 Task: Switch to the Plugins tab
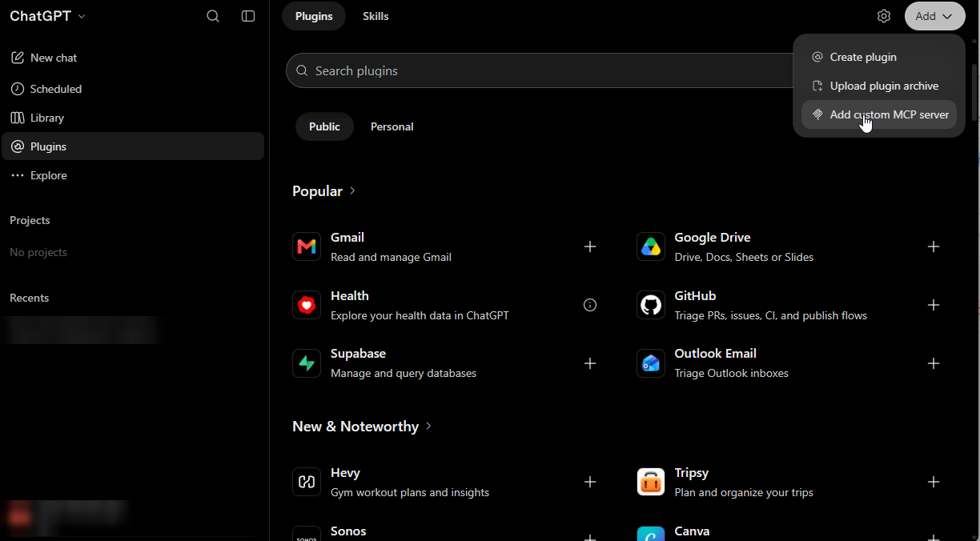point(314,16)
